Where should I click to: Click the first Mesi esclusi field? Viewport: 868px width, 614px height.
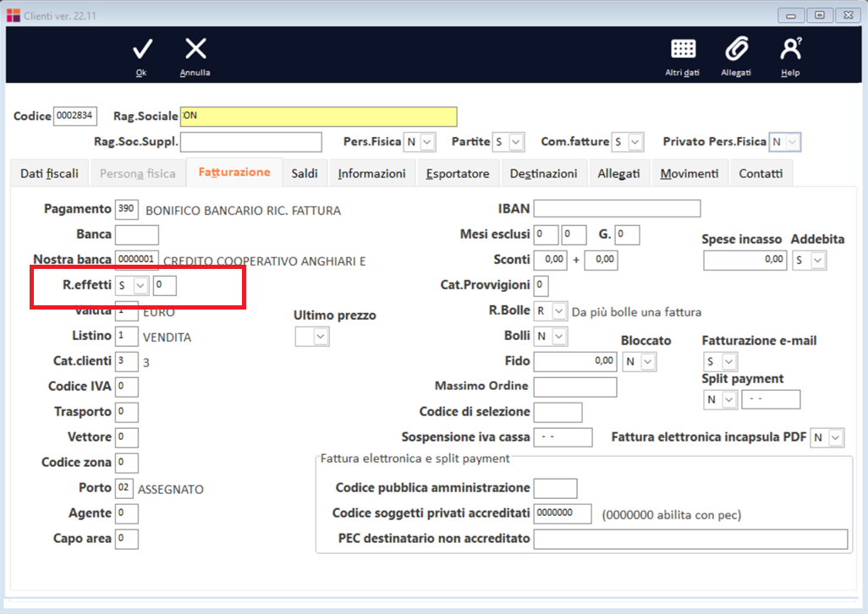[547, 234]
